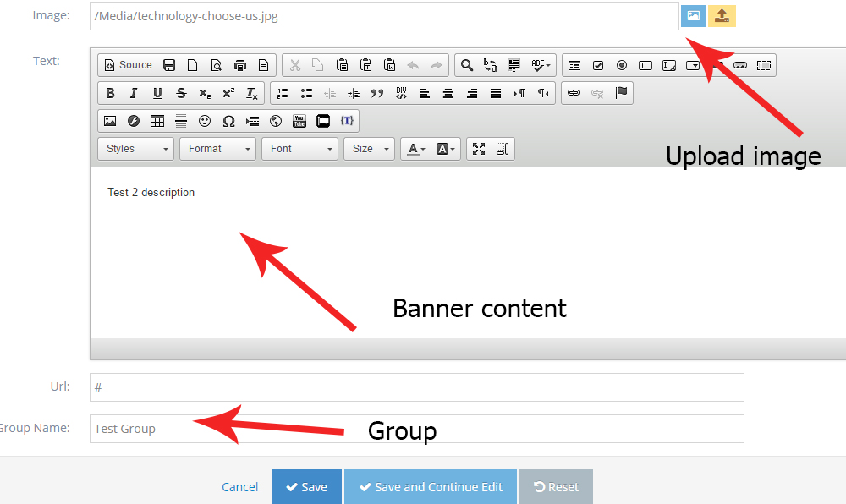Open the Font dropdown
846x504 pixels.
pyautogui.click(x=299, y=149)
